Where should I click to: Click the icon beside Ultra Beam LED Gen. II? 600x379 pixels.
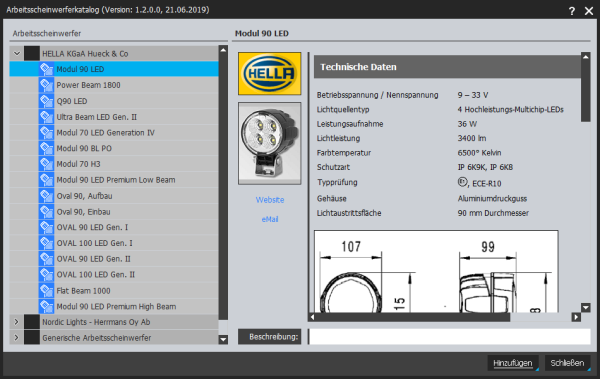pyautogui.click(x=46, y=117)
